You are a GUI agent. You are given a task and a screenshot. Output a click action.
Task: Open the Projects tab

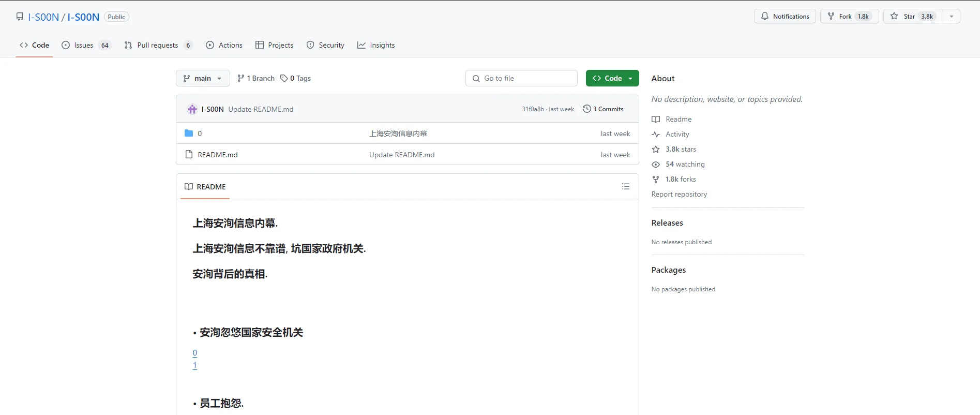[x=274, y=45]
